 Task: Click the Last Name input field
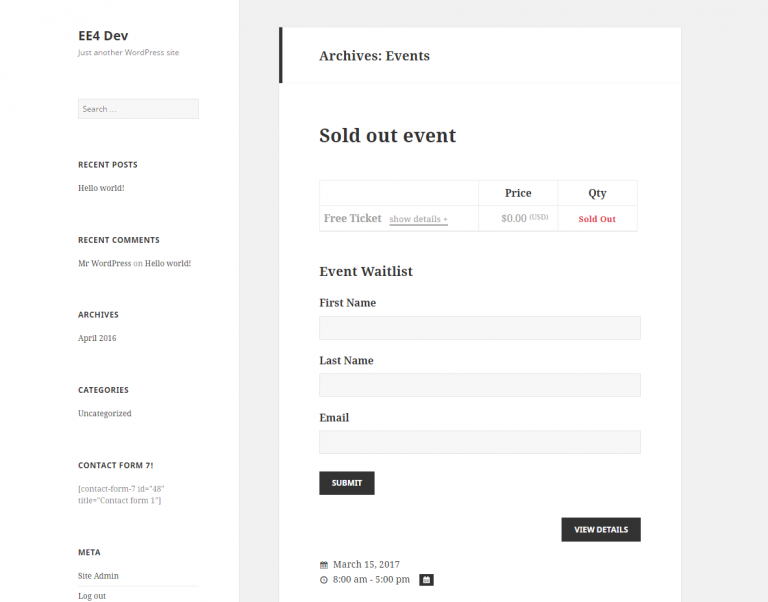click(x=480, y=385)
